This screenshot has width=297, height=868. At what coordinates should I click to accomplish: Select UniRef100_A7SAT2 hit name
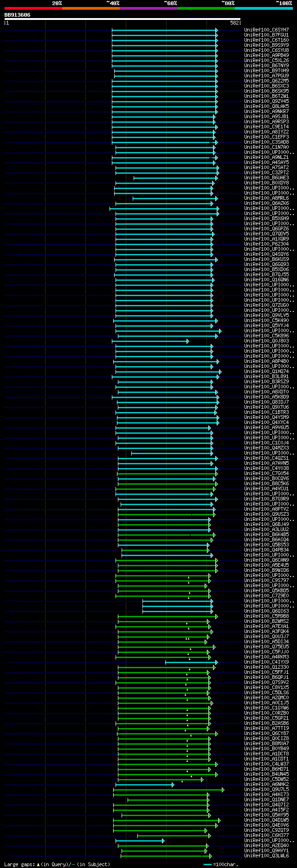[266, 168]
